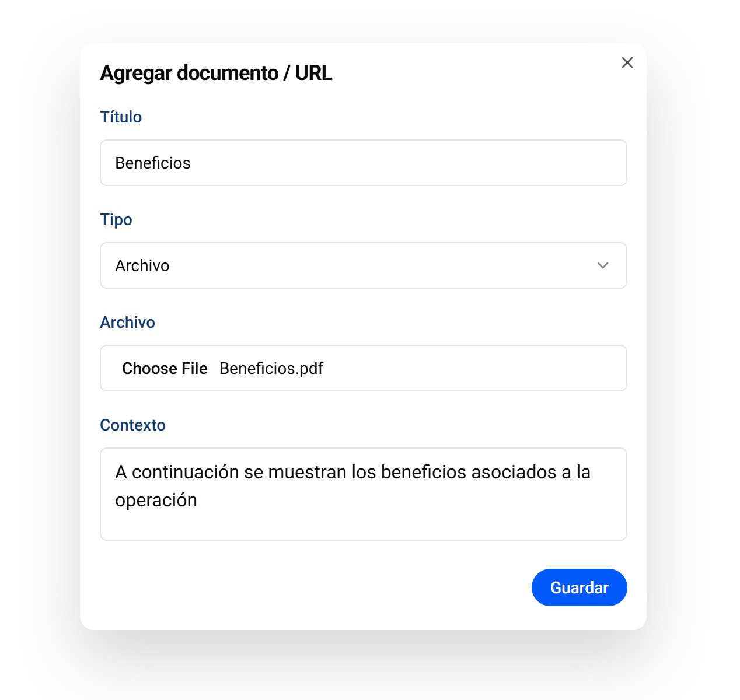Click the Tipo field label

click(x=116, y=219)
